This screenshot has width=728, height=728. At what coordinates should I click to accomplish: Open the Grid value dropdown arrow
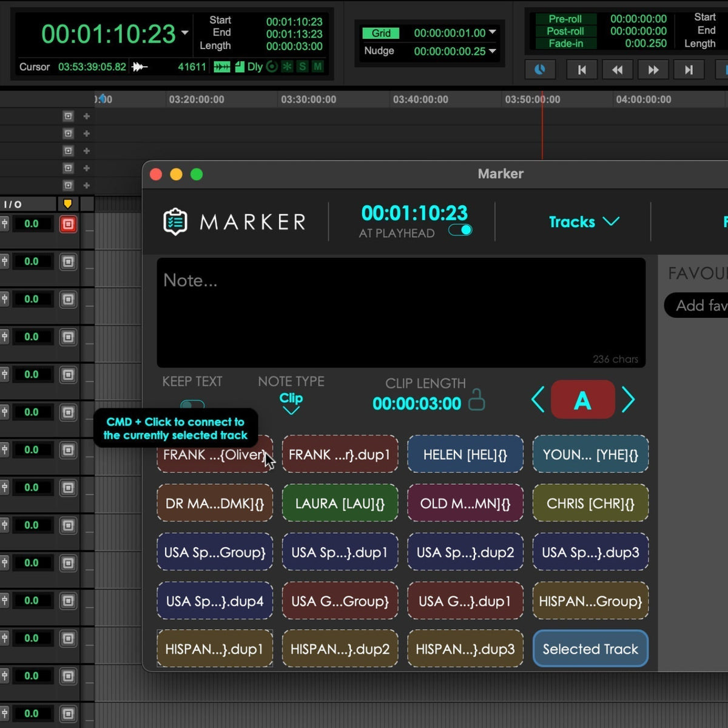click(492, 32)
